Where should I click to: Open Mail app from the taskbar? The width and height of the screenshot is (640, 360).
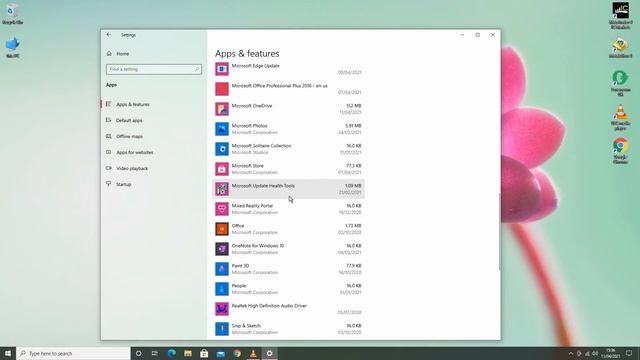point(220,353)
